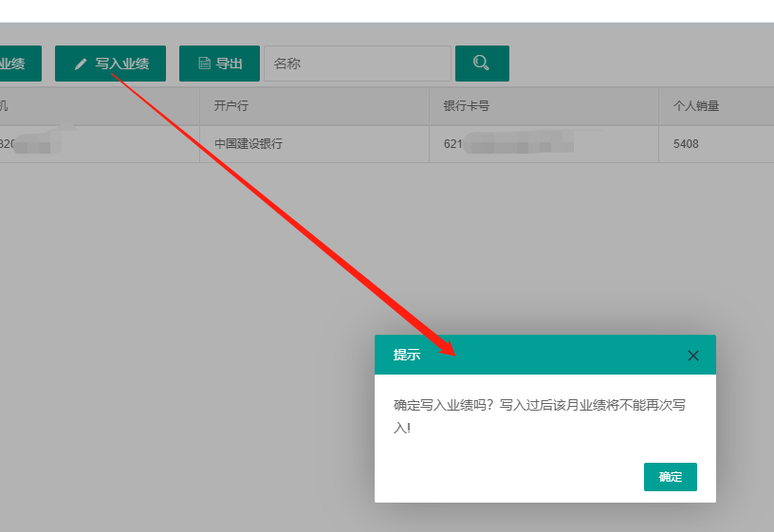774x532 pixels.
Task: Click the 银行卡号 column header
Action: [x=466, y=106]
